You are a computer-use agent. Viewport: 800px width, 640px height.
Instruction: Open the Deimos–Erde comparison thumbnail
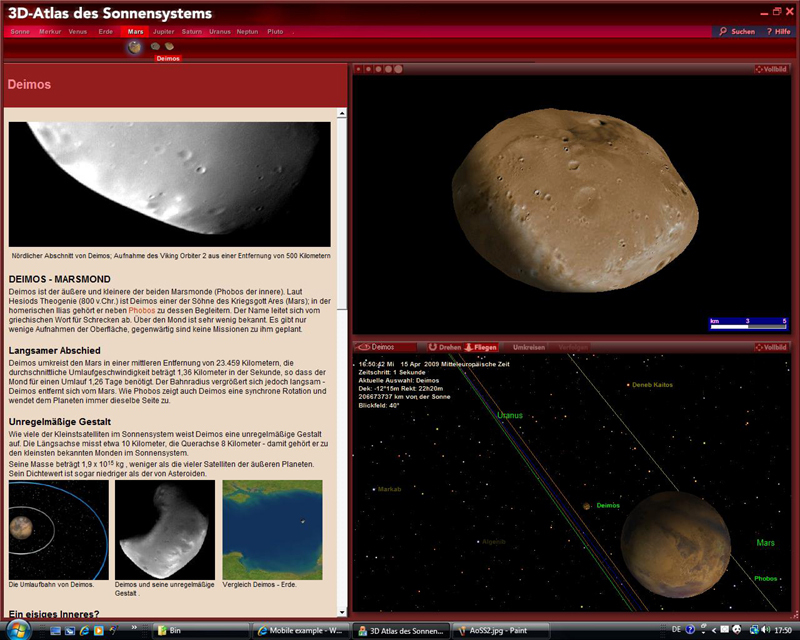(272, 530)
